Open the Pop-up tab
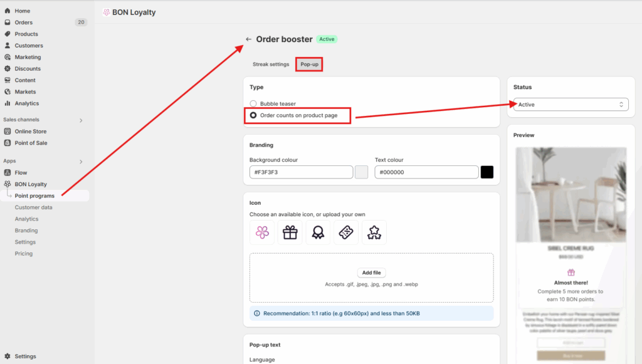 coord(309,65)
